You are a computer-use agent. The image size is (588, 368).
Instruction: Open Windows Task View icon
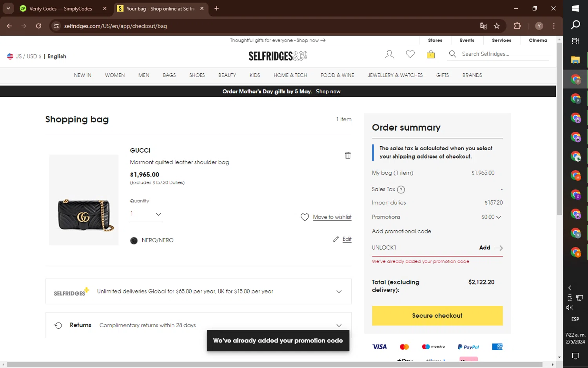pyautogui.click(x=575, y=41)
